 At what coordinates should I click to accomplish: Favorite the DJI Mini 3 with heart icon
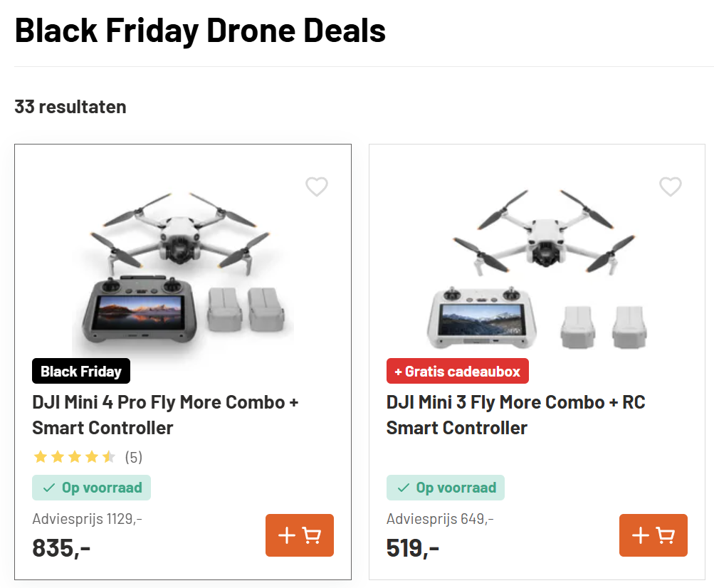671,187
